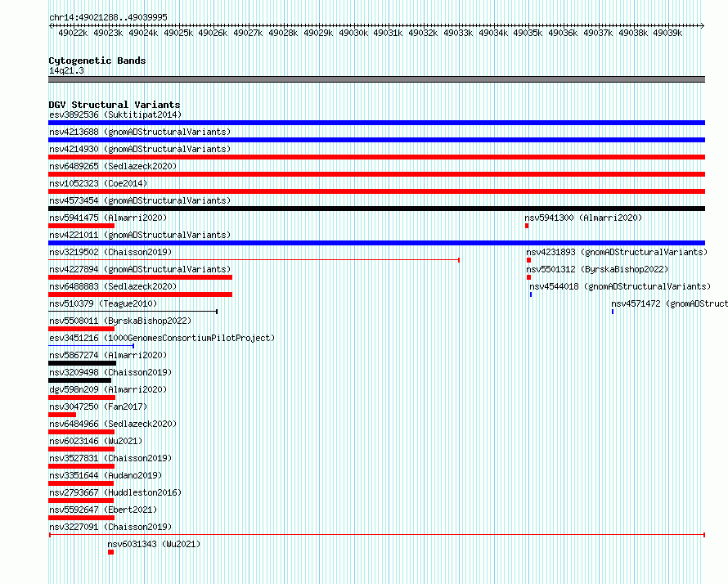Open nsv4213688 gnomAD variant label
The width and height of the screenshot is (728, 584).
tap(140, 132)
